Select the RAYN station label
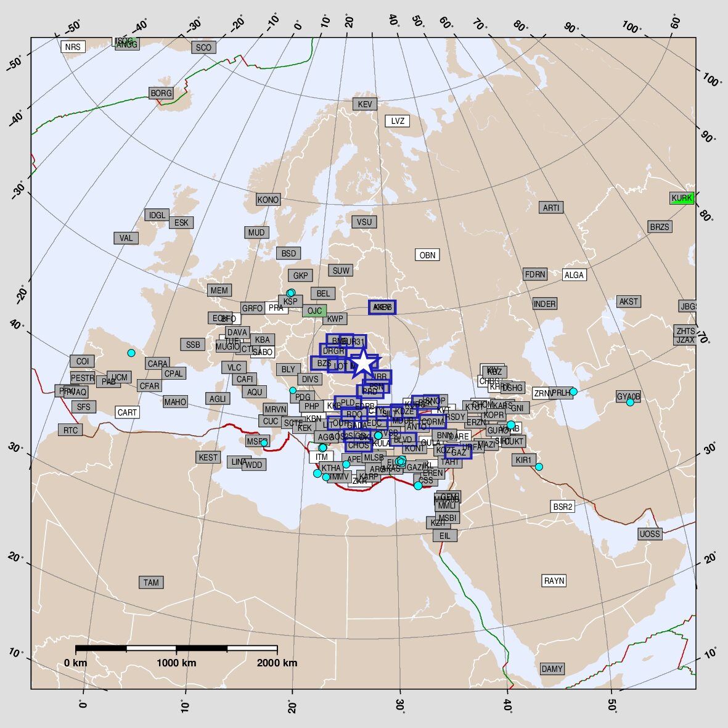The image size is (728, 728). 554,581
